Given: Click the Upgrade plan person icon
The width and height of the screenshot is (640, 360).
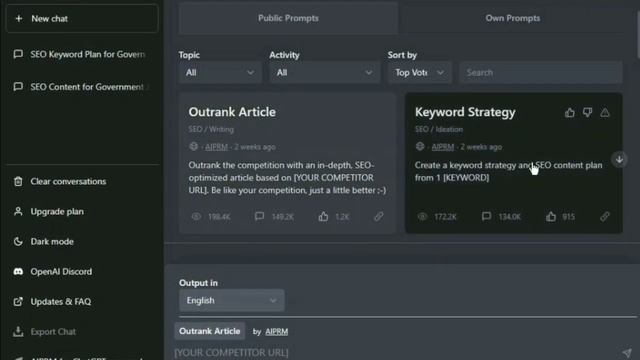Looking at the screenshot, I should (x=18, y=211).
